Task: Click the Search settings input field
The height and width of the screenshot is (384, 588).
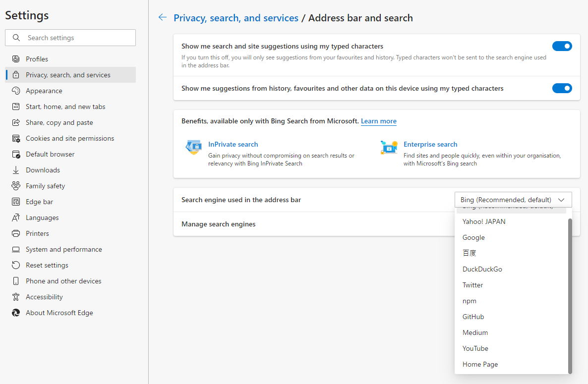Action: click(x=70, y=38)
